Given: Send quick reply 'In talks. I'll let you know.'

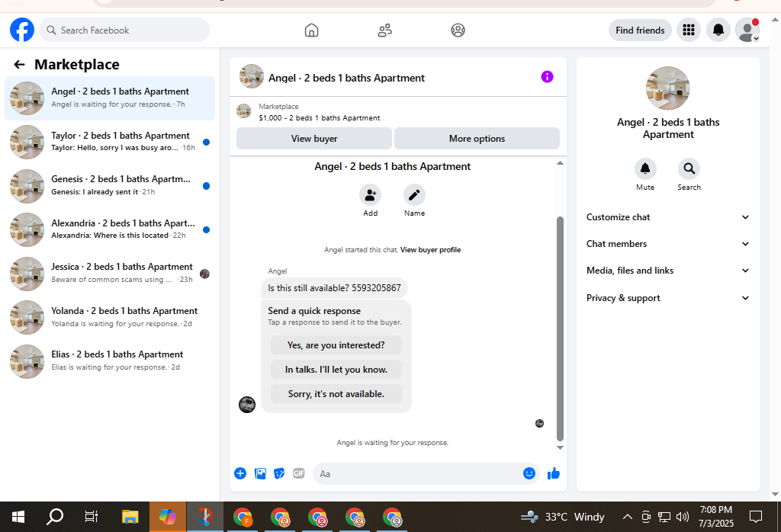Looking at the screenshot, I should point(336,369).
